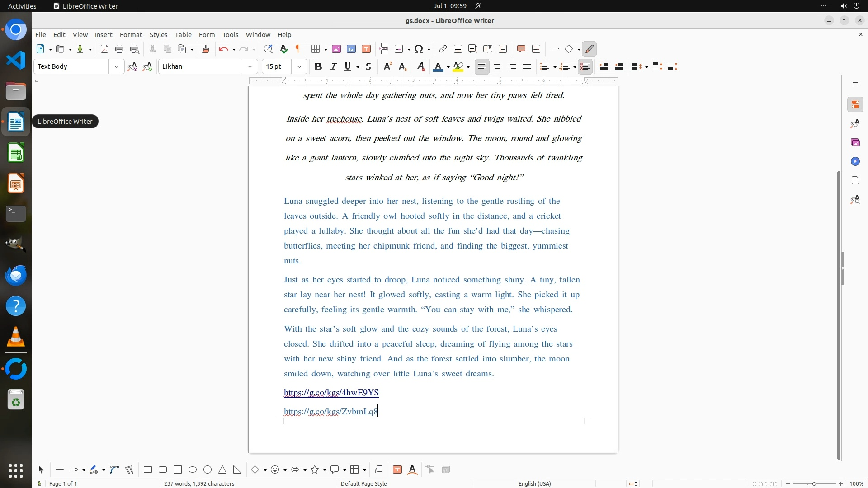
Task: Select the Ellipse shape tool
Action: click(193, 469)
